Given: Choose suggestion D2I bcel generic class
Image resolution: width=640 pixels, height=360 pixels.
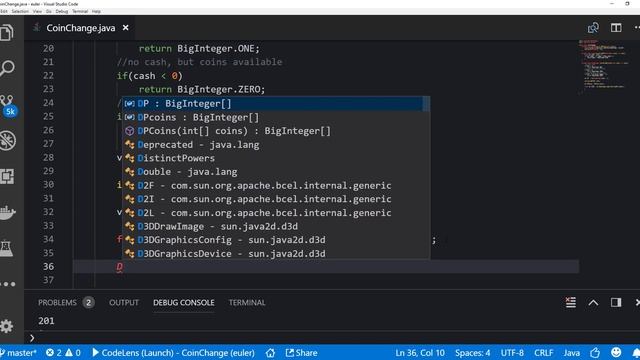Looking at the screenshot, I should (x=273, y=199).
